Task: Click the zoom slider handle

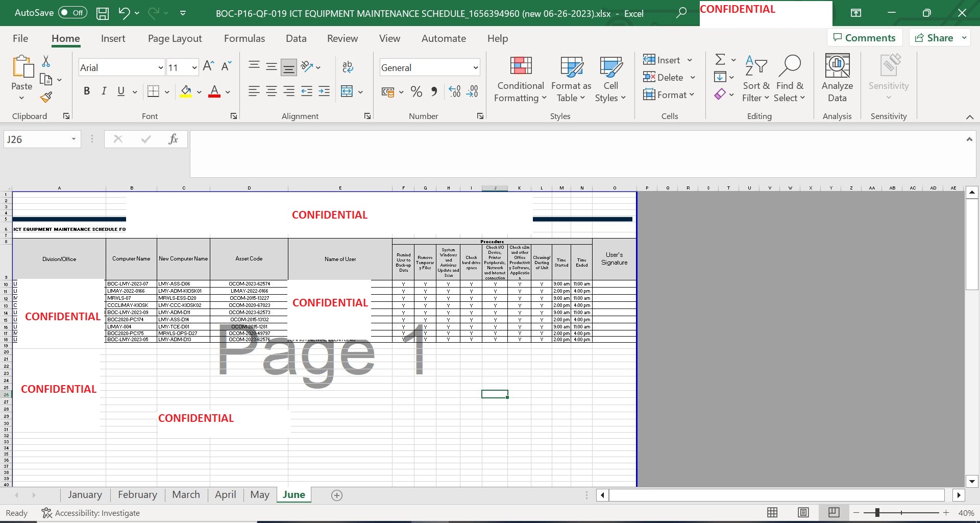Action: pos(877,512)
